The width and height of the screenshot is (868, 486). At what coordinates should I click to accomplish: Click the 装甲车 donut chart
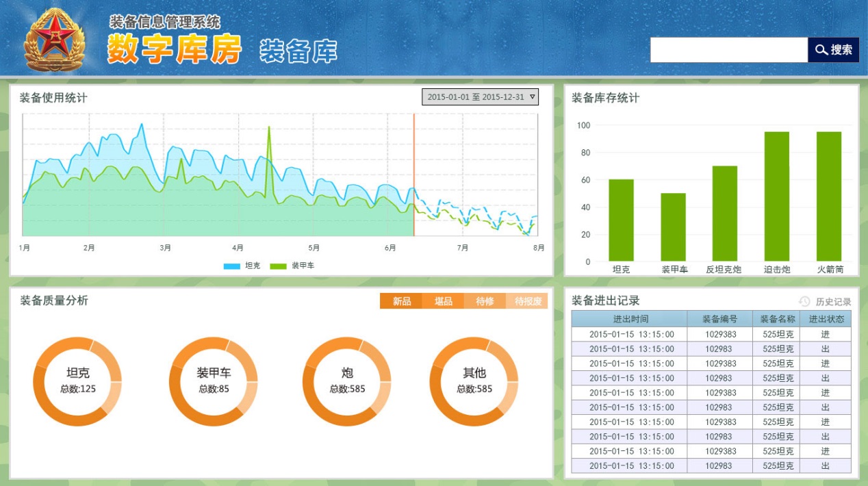tap(214, 381)
